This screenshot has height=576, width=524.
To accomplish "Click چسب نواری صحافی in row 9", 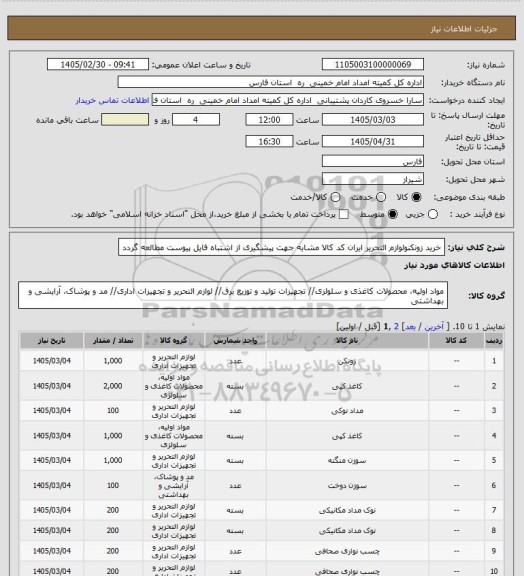I will pos(347,551).
